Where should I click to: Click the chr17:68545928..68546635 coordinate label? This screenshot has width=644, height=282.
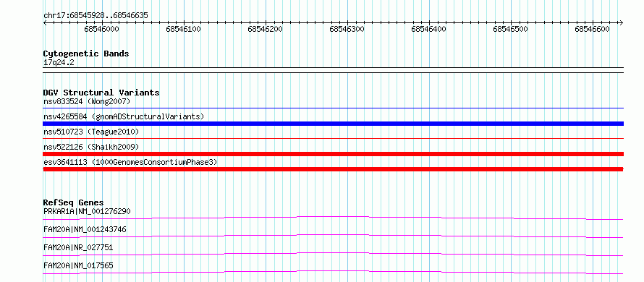pyautogui.click(x=96, y=16)
